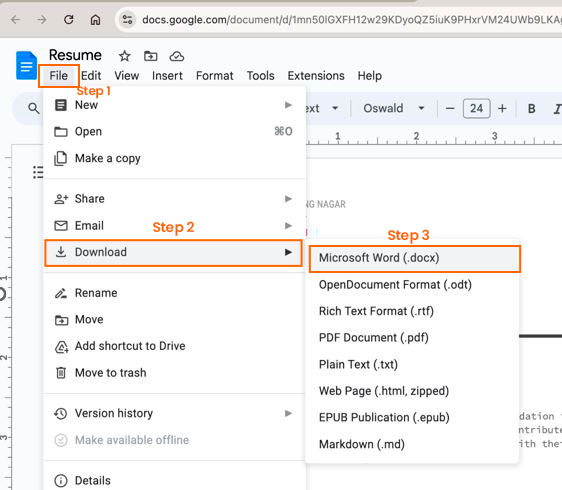
Task: Download as PDF Document (.pdf)
Action: 412,338
